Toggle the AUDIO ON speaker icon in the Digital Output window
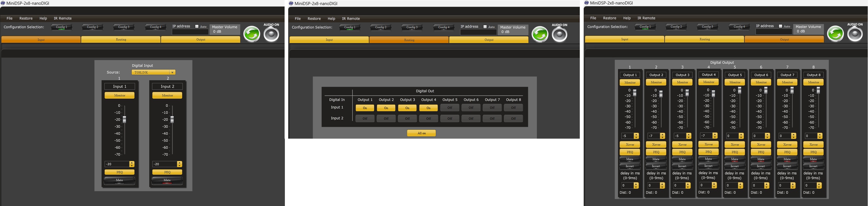This screenshot has width=868, height=206. (x=855, y=34)
